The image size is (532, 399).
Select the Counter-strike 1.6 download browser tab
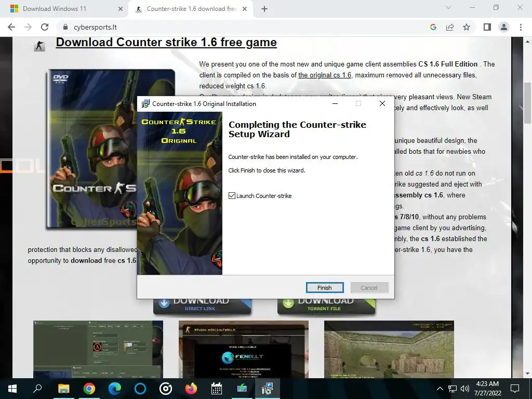(x=190, y=9)
